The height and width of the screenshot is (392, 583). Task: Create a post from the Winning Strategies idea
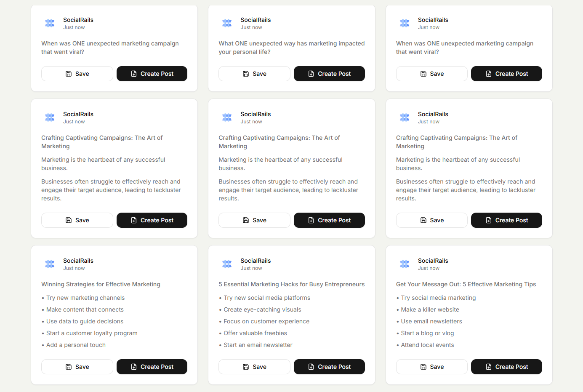click(x=152, y=367)
